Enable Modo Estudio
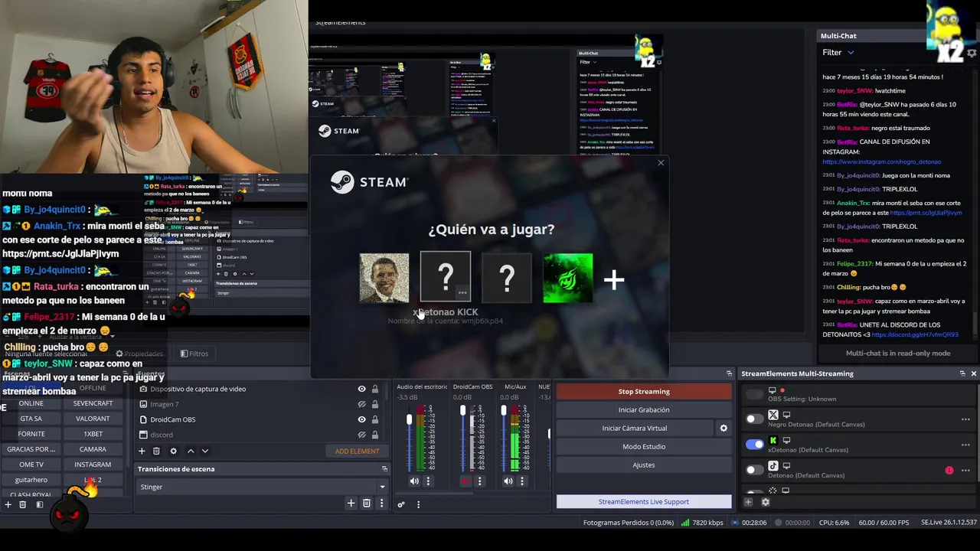Image resolution: width=980 pixels, height=551 pixels. pos(644,446)
